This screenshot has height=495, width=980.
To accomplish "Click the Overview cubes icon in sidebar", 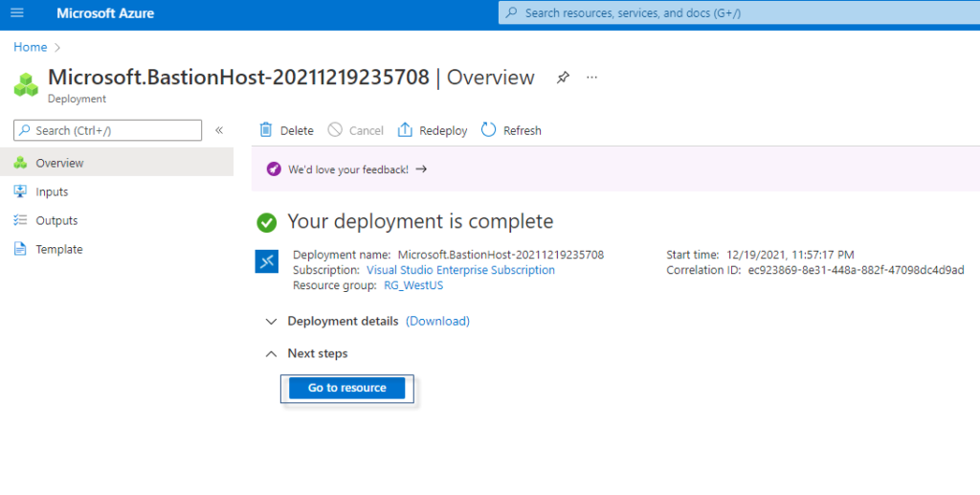I will (20, 163).
